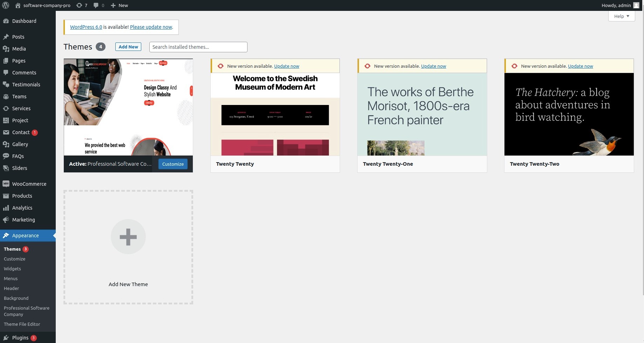The height and width of the screenshot is (343, 644).
Task: Click Update now for Twenty Twenty
Action: click(286, 66)
